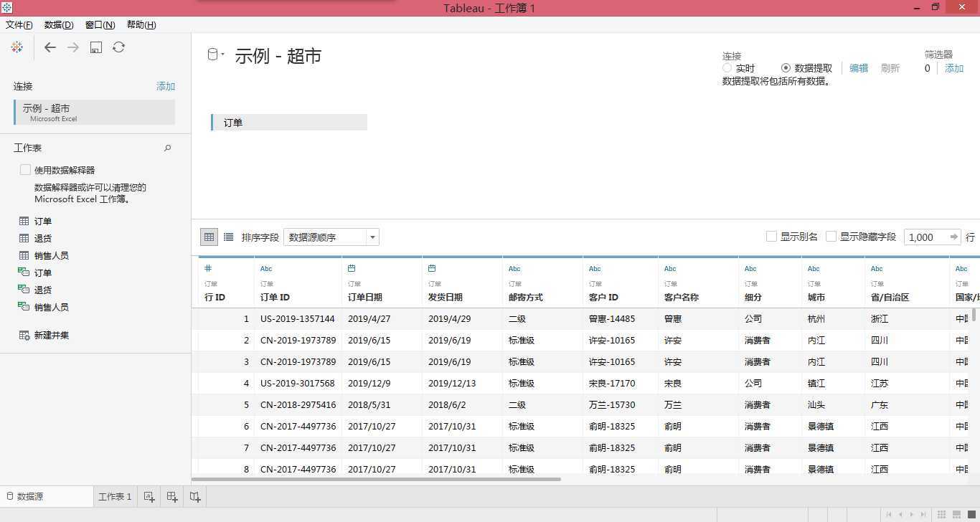Image resolution: width=980 pixels, height=522 pixels.
Task: Go back with the left arrow
Action: coord(50,47)
